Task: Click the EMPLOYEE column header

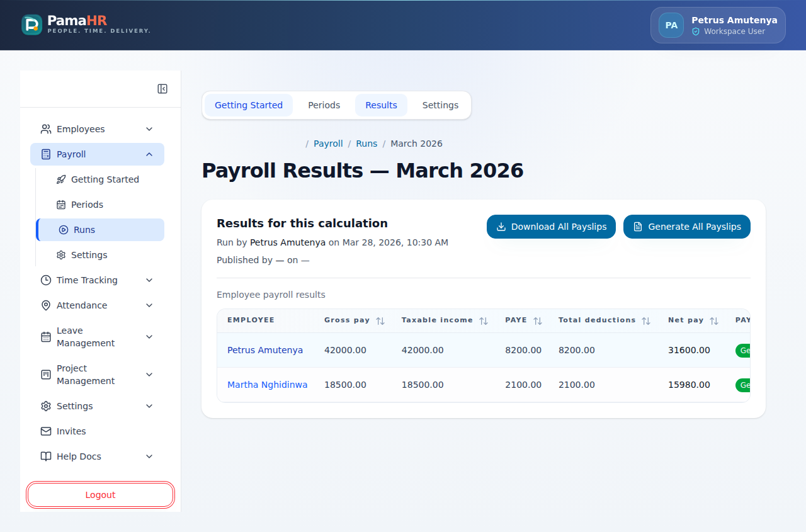Action: (x=251, y=320)
